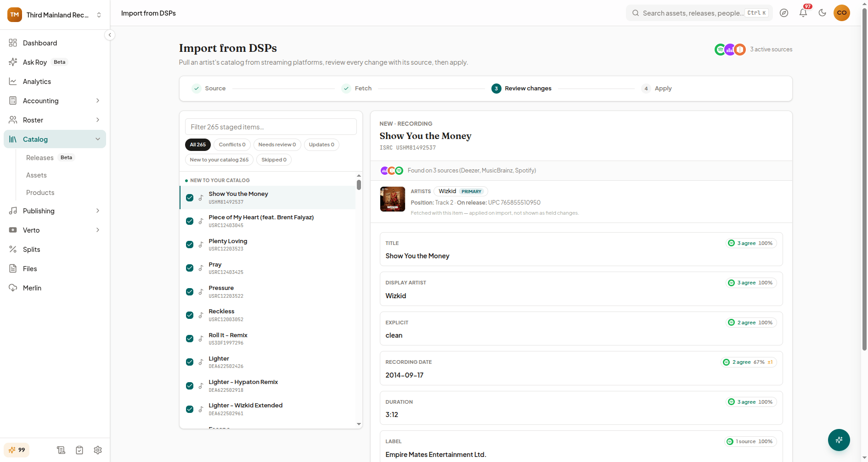Click the 1 source Label badge
The height and width of the screenshot is (462, 868).
point(750,441)
